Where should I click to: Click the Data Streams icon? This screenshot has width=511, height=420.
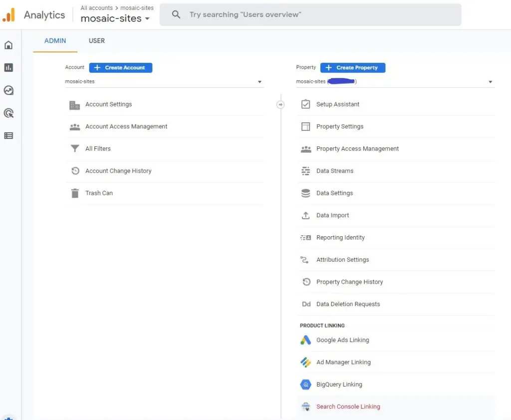tap(306, 171)
